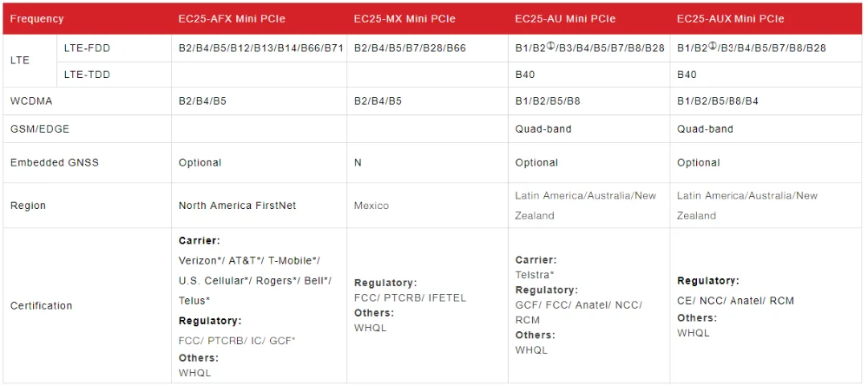
Task: Click the "N" Embedded GNSS value for EC25-MX
Action: pyautogui.click(x=358, y=162)
